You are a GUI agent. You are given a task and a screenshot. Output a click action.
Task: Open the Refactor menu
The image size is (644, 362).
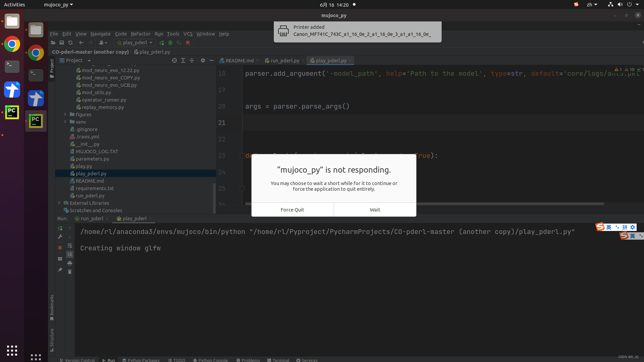click(x=140, y=34)
